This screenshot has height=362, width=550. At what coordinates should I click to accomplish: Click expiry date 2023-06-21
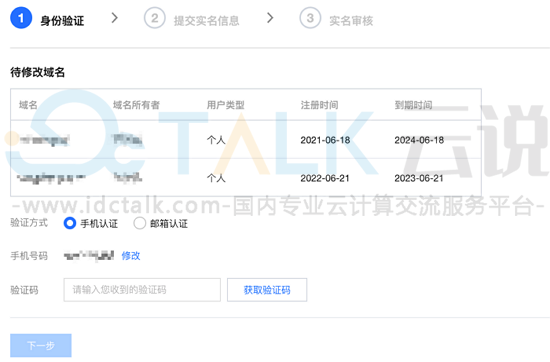(419, 178)
